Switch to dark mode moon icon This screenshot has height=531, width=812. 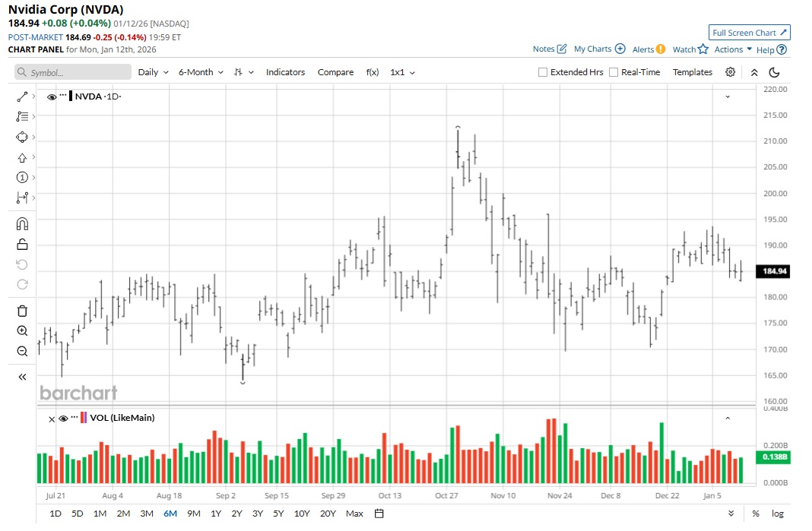(x=774, y=72)
